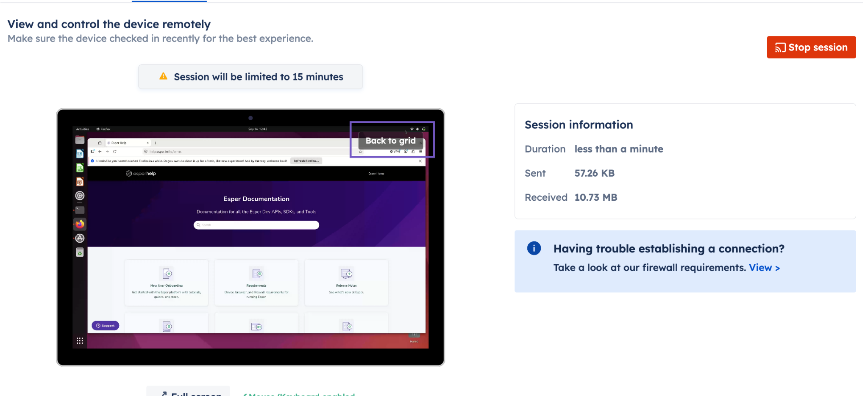Open the Trash icon in the dock

[80, 252]
